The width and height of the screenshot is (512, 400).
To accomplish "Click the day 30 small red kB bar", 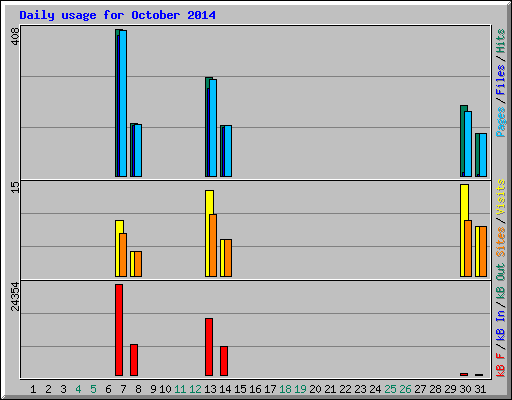I will pos(464,374).
